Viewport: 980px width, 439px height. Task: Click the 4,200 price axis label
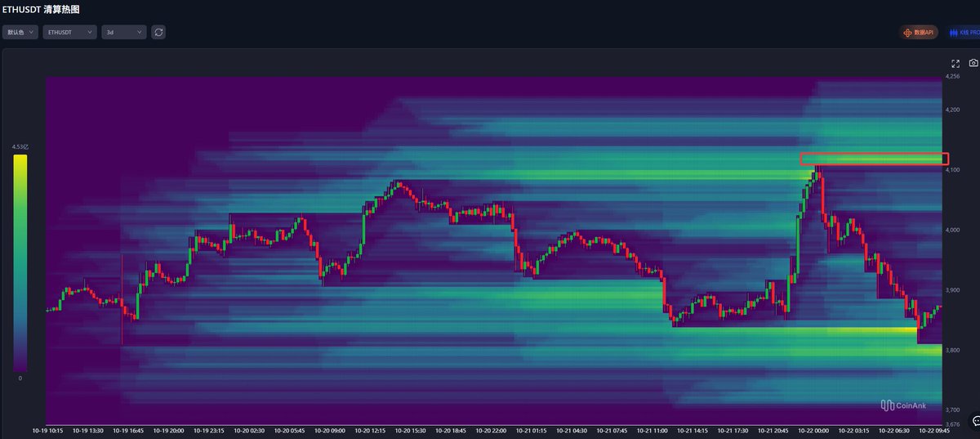pyautogui.click(x=953, y=110)
